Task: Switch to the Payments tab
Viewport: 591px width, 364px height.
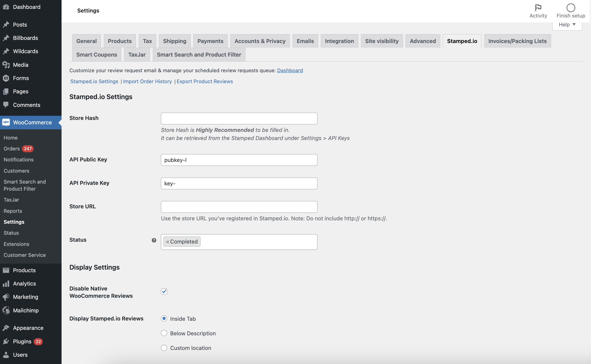Action: click(210, 41)
